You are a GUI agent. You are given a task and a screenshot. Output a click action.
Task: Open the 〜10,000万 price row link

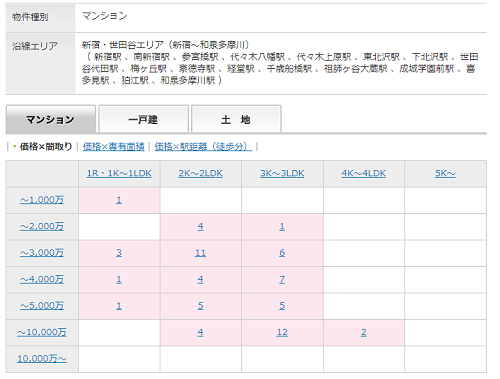click(x=42, y=332)
